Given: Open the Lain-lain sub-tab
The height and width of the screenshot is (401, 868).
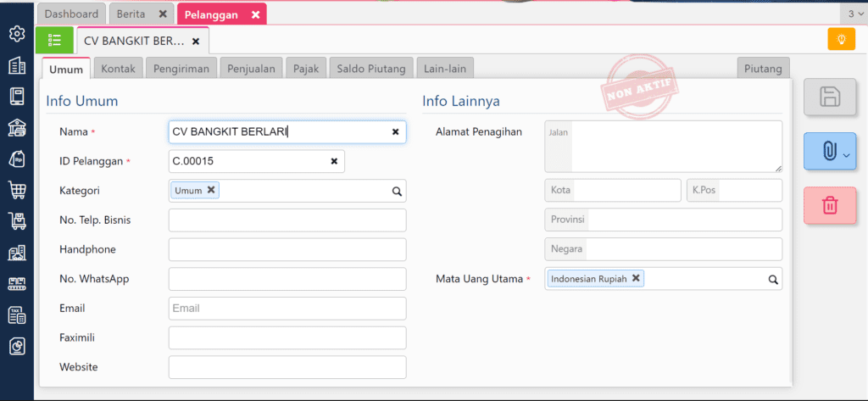Looking at the screenshot, I should (444, 70).
